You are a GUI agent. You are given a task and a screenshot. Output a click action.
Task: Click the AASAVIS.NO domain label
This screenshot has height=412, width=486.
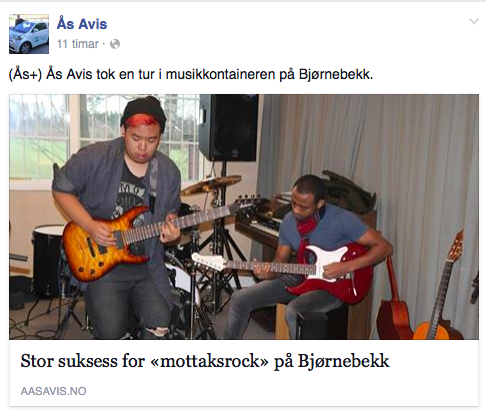(x=53, y=391)
